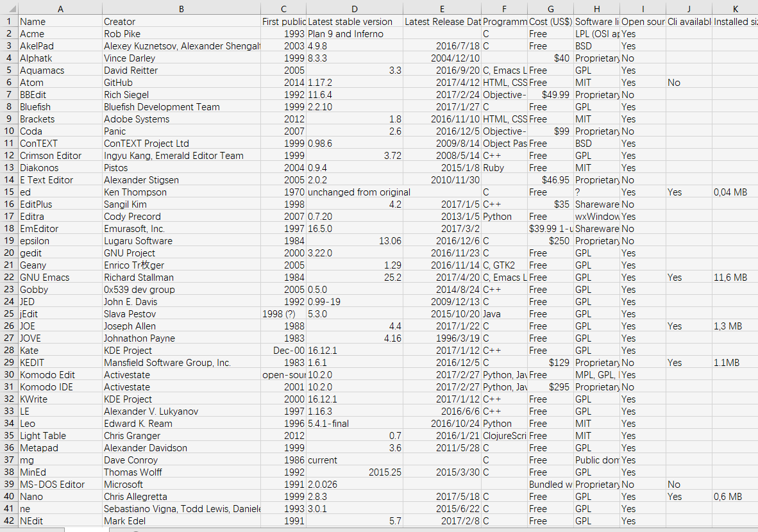Select the "0,04 MB" size cell
This screenshot has width=758, height=532.
pyautogui.click(x=735, y=192)
